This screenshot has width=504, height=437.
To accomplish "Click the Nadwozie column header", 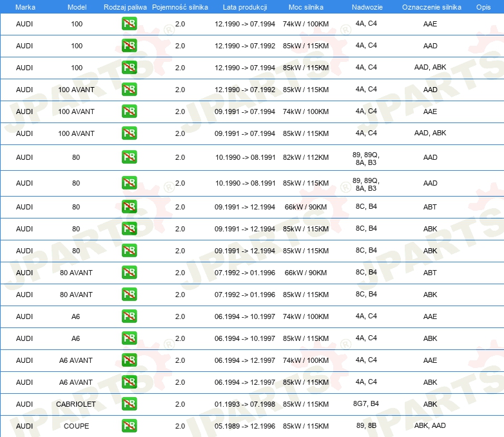I will (367, 7).
